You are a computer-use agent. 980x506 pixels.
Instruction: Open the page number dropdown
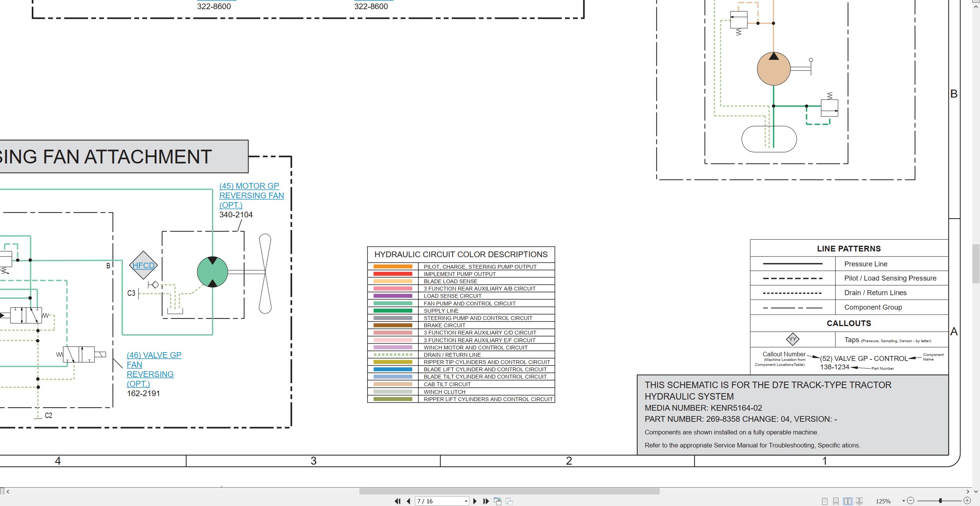pyautogui.click(x=466, y=501)
